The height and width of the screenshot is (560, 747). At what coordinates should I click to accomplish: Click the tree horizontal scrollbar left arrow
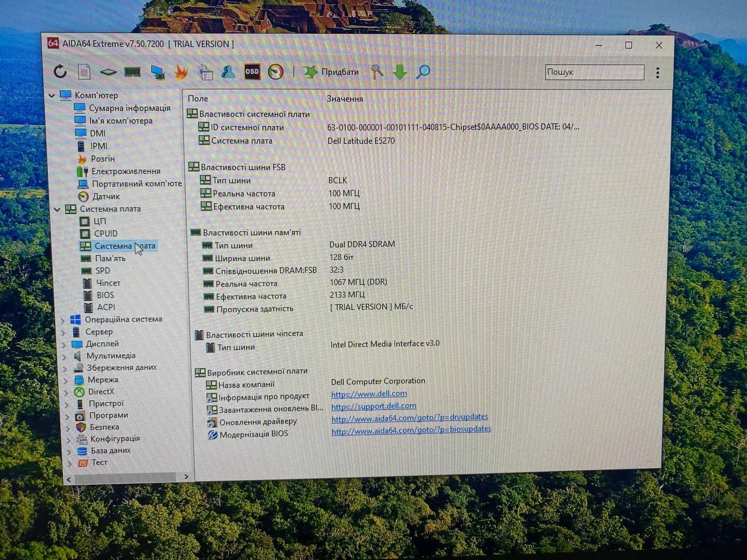pyautogui.click(x=69, y=480)
